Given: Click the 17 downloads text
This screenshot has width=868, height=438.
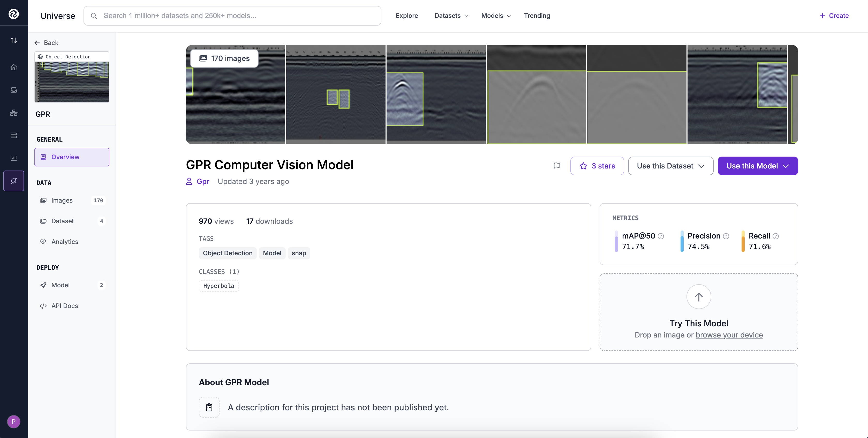Looking at the screenshot, I should click(x=269, y=221).
